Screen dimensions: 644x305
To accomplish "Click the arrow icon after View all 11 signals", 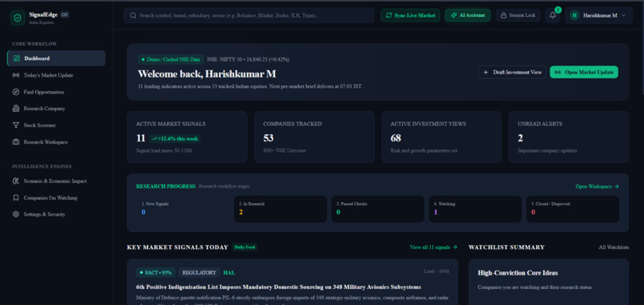I will pyautogui.click(x=455, y=248).
